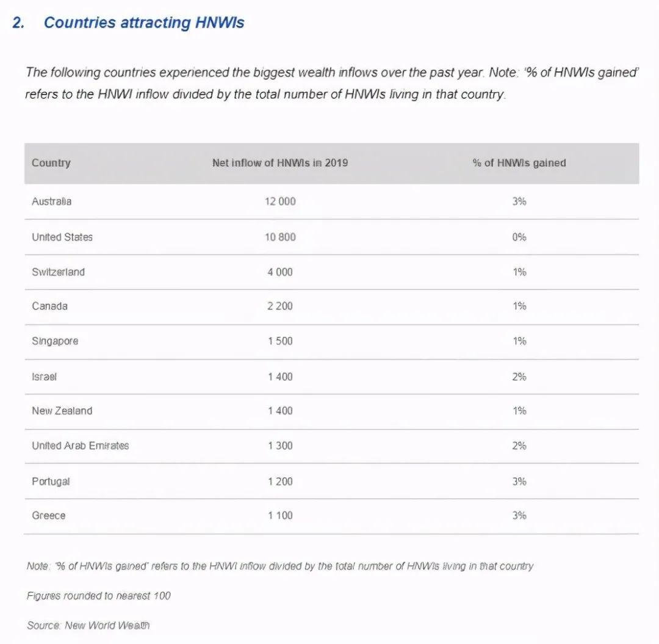
Task: Select the Portugal country cell
Action: pos(51,482)
